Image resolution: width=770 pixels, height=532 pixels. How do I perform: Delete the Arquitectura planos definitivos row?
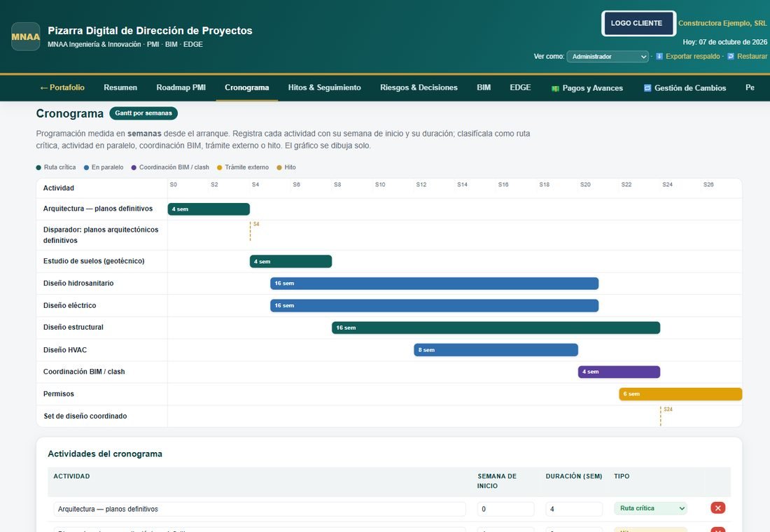(718, 508)
